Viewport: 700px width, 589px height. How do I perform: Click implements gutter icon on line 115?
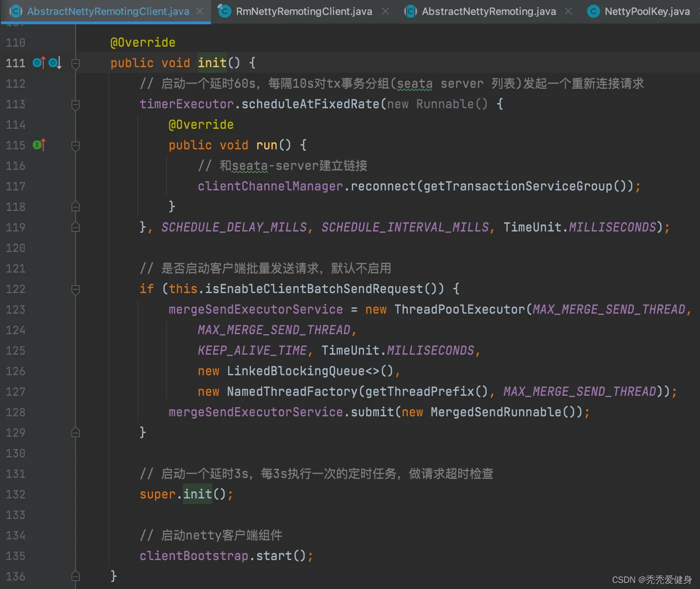pyautogui.click(x=39, y=145)
